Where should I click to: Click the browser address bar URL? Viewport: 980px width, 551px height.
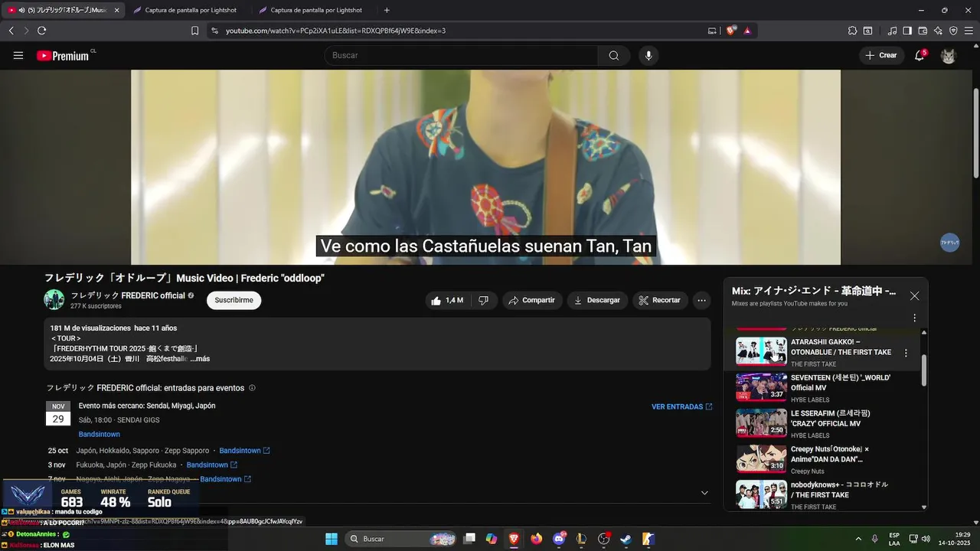(335, 31)
